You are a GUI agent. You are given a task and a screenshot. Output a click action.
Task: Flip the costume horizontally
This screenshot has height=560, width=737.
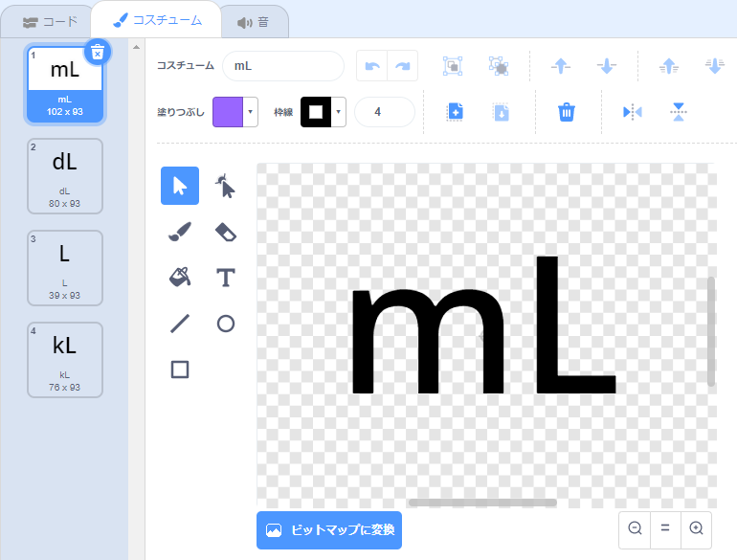(x=633, y=112)
